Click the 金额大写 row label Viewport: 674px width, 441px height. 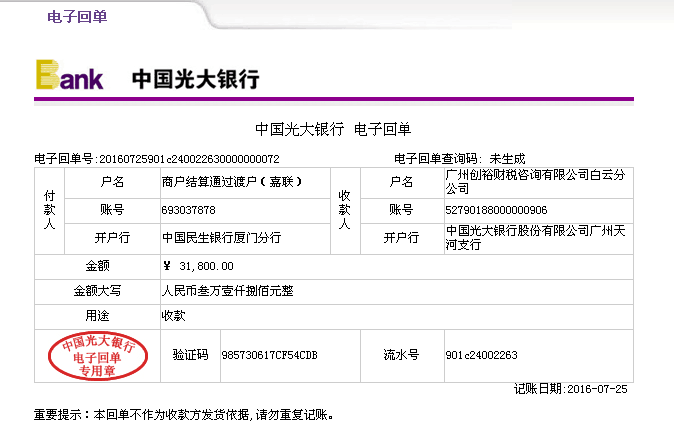[x=97, y=291]
